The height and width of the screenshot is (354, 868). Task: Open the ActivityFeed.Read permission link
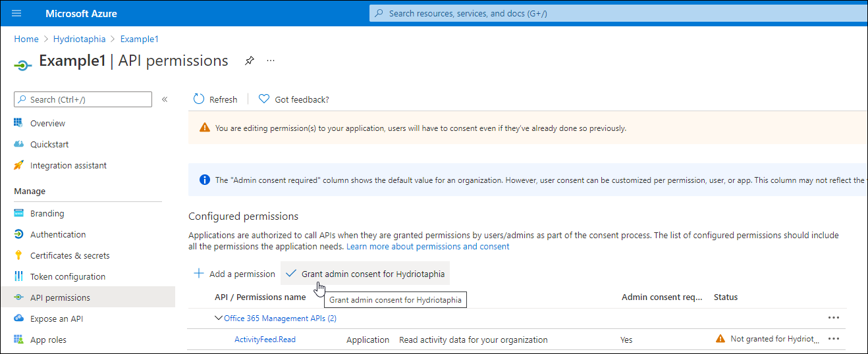tap(265, 340)
